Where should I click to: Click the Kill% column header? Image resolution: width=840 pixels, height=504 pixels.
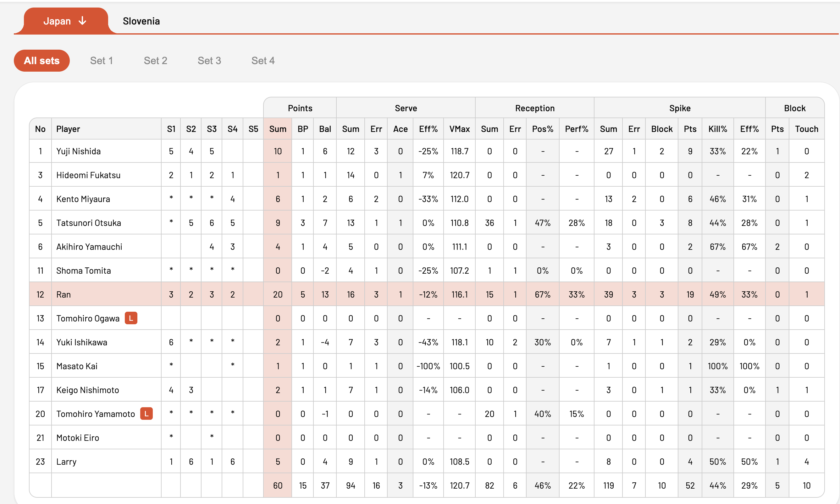pyautogui.click(x=718, y=129)
